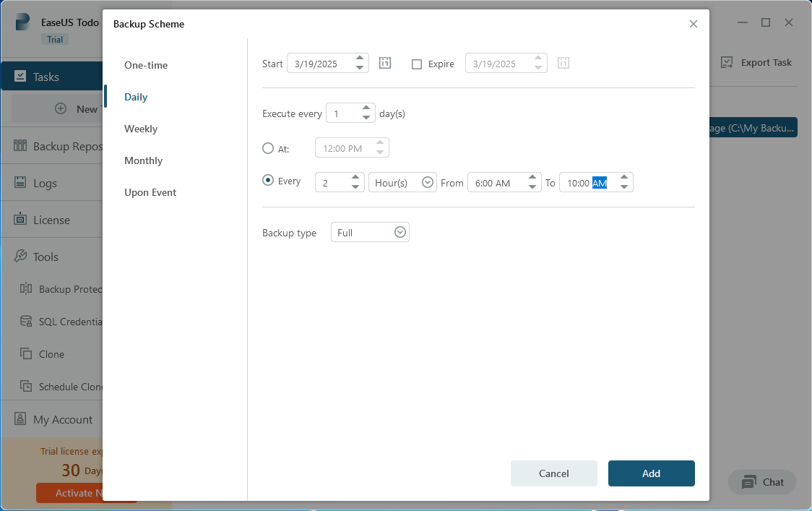
Task: Open Tasks in the sidebar
Action: pyautogui.click(x=52, y=76)
